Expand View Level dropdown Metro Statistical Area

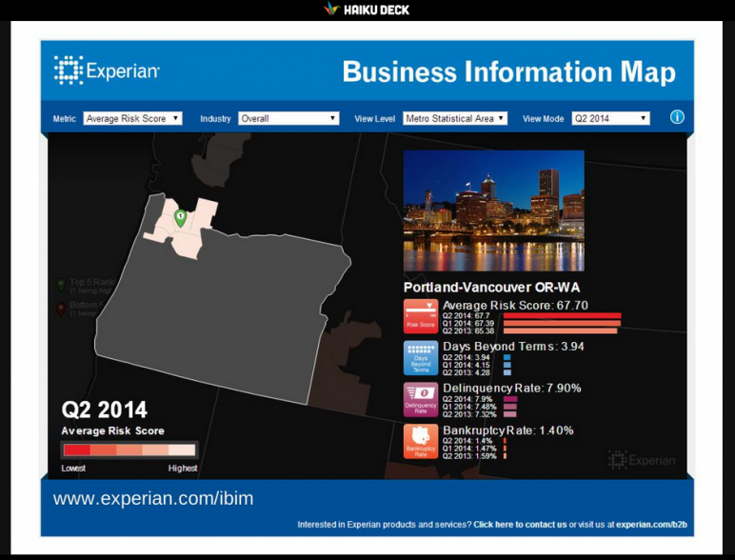[455, 118]
